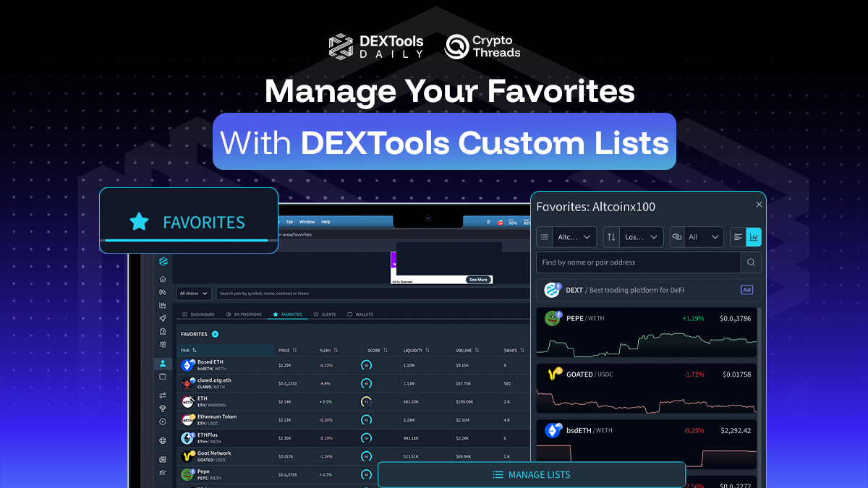Sort favorites by the LIQUIDITY column arrows

pos(427,350)
